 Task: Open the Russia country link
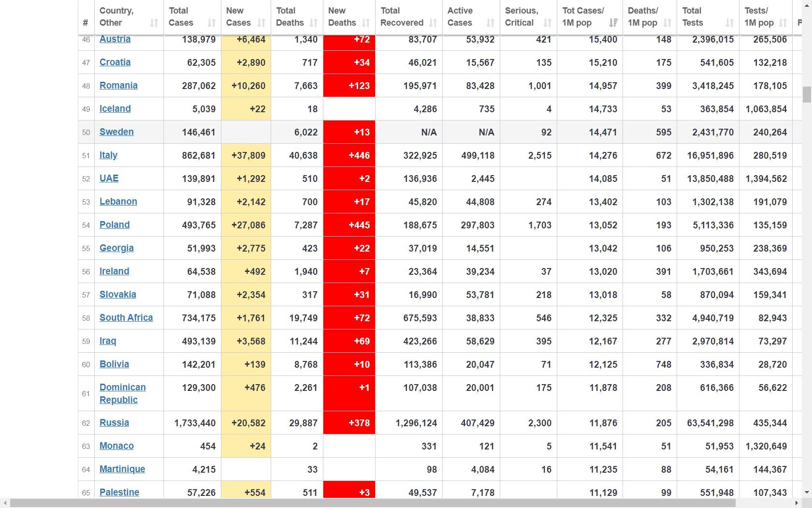pyautogui.click(x=114, y=423)
